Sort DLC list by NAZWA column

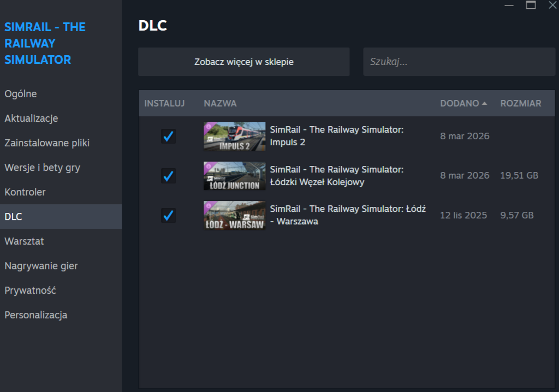[x=220, y=103]
